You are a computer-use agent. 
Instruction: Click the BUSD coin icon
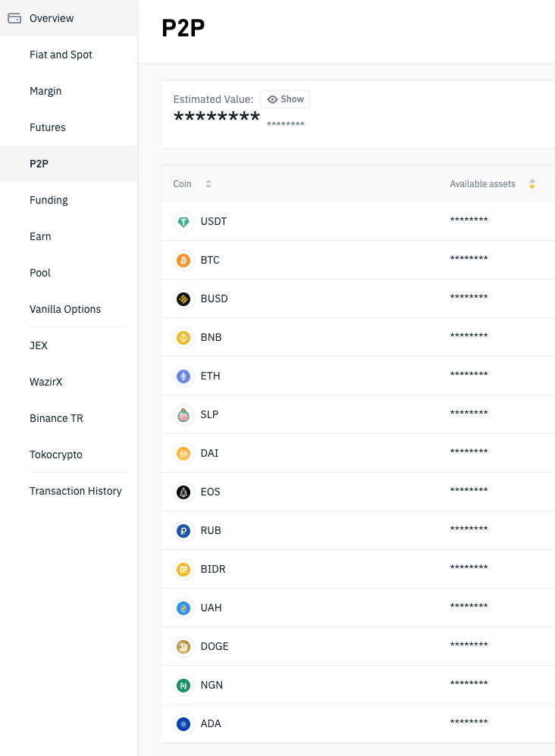pos(183,299)
